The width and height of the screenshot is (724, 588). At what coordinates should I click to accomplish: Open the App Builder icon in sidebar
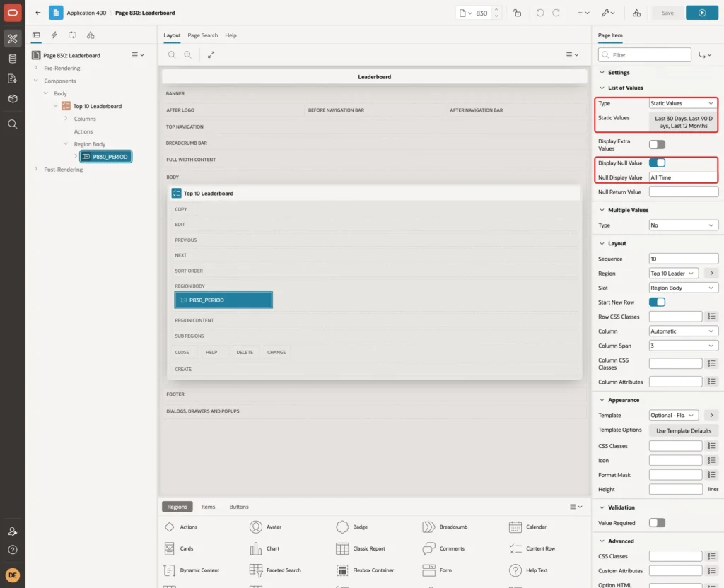click(x=13, y=39)
